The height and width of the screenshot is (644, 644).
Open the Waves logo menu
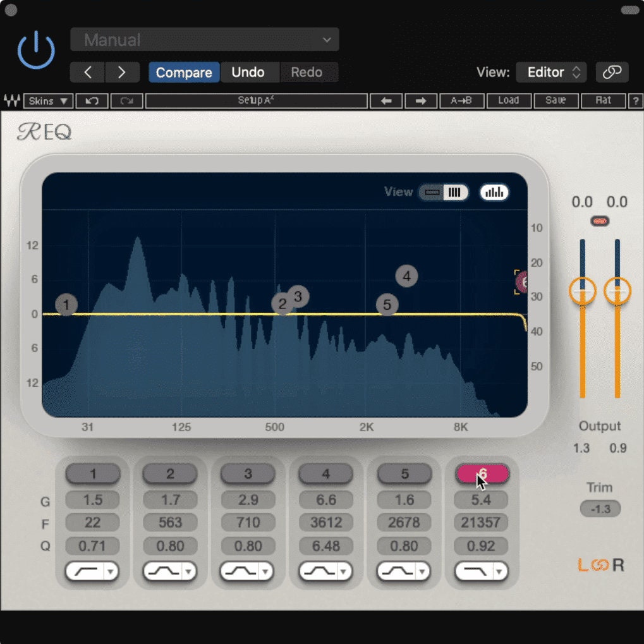click(12, 100)
